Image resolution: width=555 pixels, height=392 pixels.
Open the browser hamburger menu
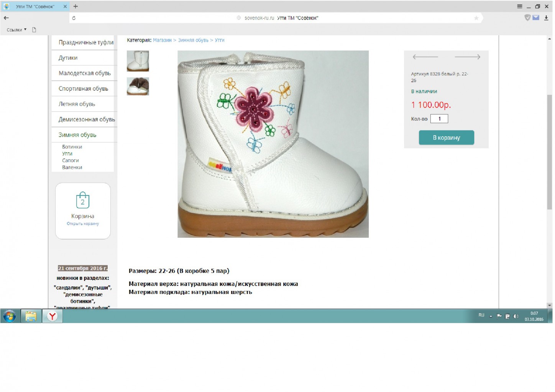pos(519,7)
